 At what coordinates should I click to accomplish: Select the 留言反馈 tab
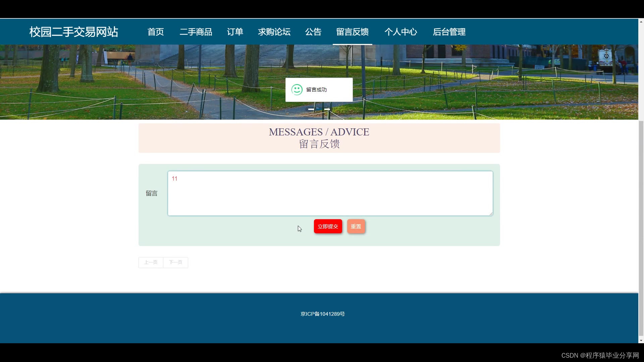coord(352,32)
